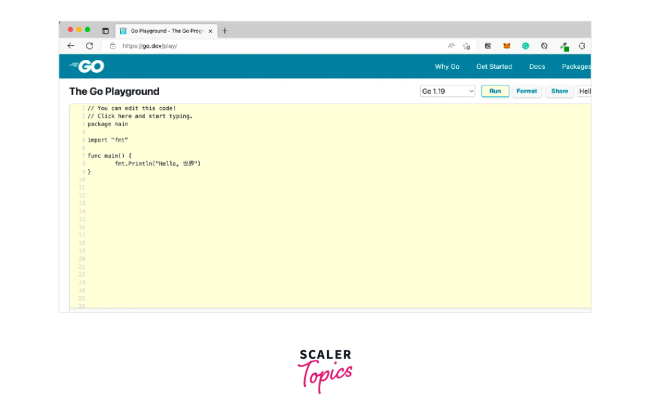Click the Go gopher logo
This screenshot has height=400, width=650.
(87, 66)
